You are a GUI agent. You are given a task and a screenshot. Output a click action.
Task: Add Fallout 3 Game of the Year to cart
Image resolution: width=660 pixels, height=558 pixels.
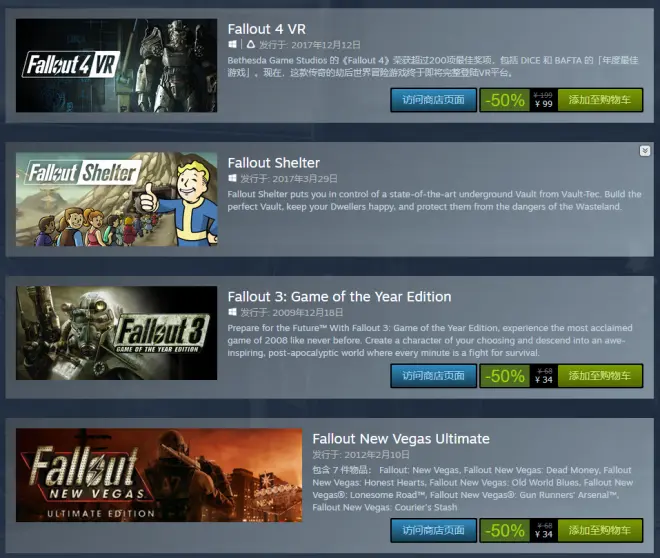[600, 376]
